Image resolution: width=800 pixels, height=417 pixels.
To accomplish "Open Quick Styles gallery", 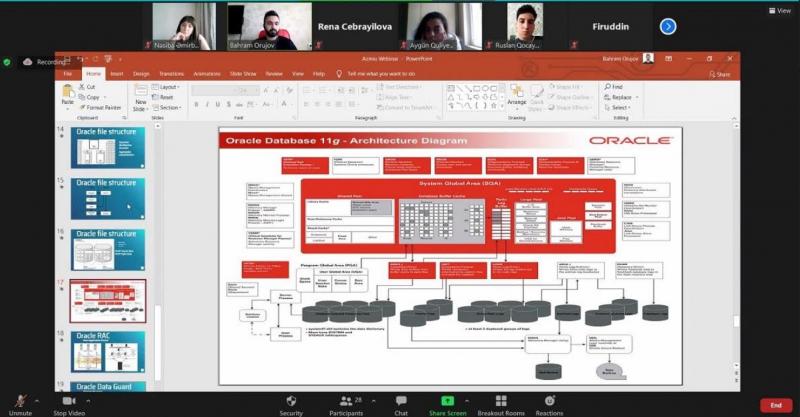I will click(x=536, y=98).
